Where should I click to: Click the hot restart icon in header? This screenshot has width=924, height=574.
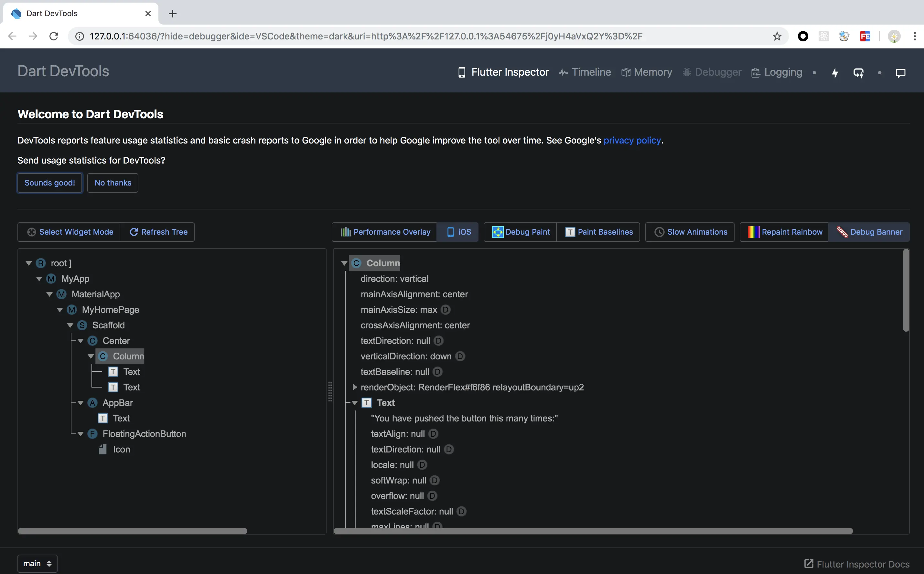[858, 73]
